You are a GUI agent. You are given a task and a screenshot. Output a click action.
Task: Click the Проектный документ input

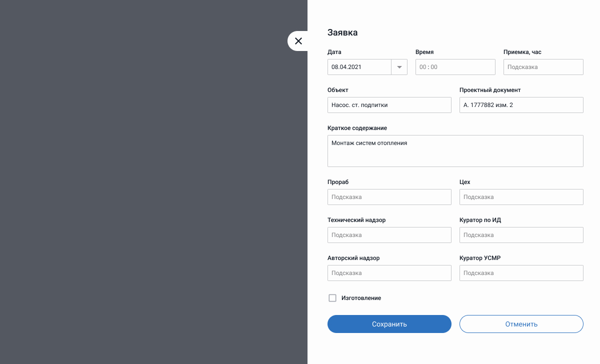521,105
